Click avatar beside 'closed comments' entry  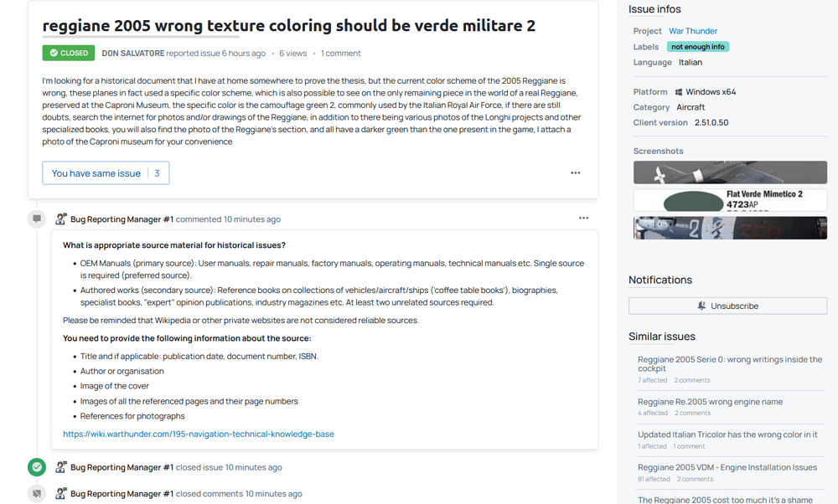click(61, 494)
